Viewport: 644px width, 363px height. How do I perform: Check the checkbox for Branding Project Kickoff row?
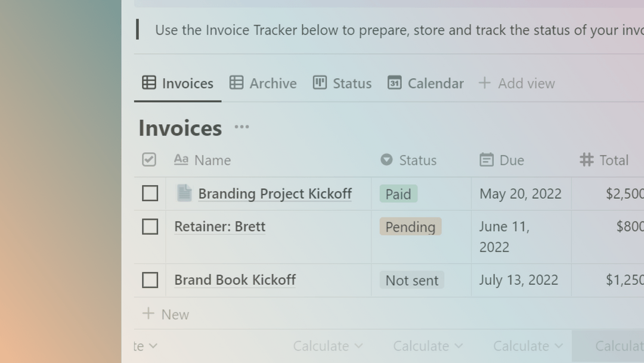(x=149, y=193)
